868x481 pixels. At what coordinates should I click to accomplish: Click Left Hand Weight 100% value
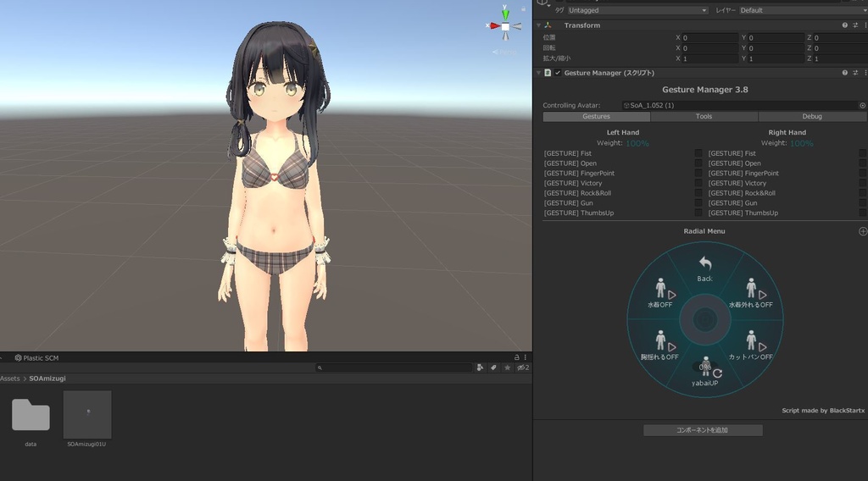[x=637, y=143]
